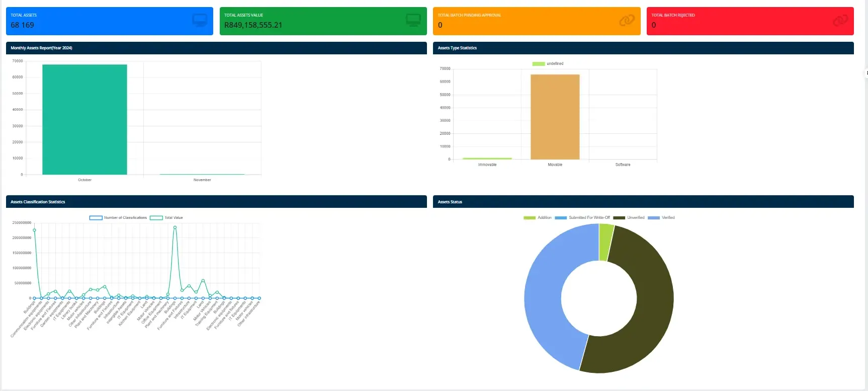The width and height of the screenshot is (868, 391).
Task: Click the Immovable bar in Assets Type chart
Action: pos(487,159)
